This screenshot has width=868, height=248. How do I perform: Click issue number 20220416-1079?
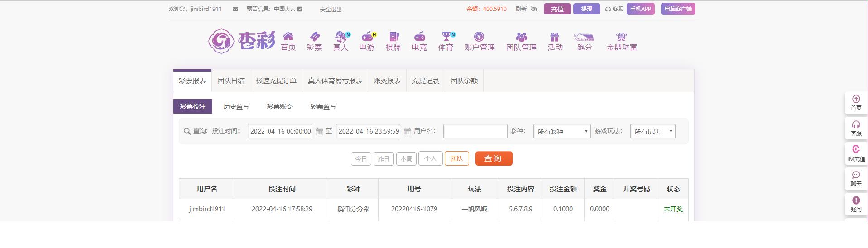click(x=414, y=209)
